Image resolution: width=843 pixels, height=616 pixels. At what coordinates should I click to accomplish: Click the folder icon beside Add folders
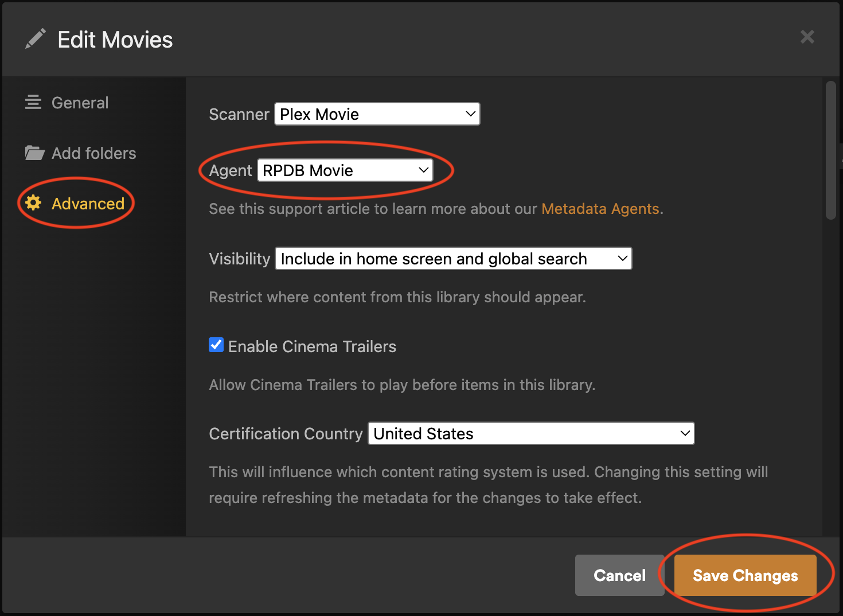pos(34,153)
